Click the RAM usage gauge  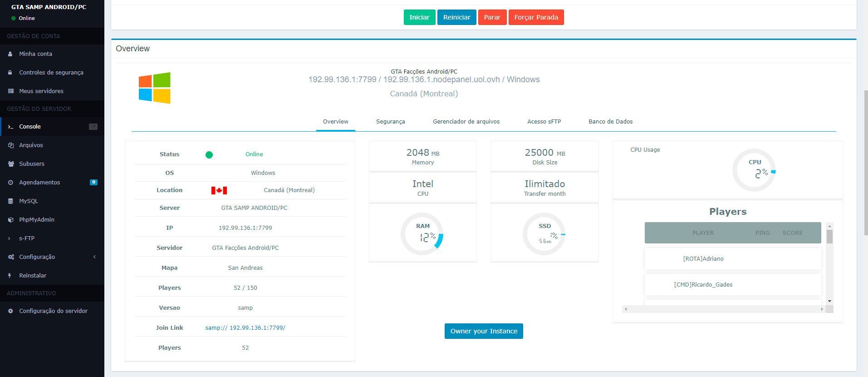[x=422, y=234]
